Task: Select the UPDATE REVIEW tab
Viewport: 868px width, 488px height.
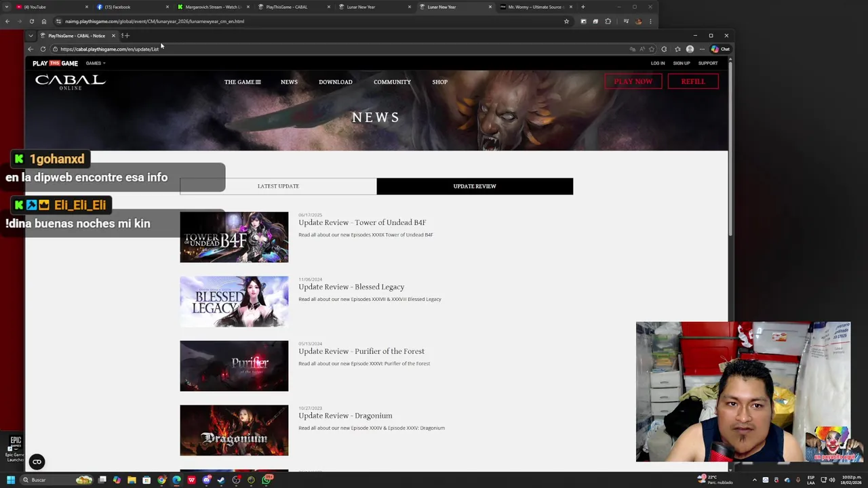Action: [475, 186]
